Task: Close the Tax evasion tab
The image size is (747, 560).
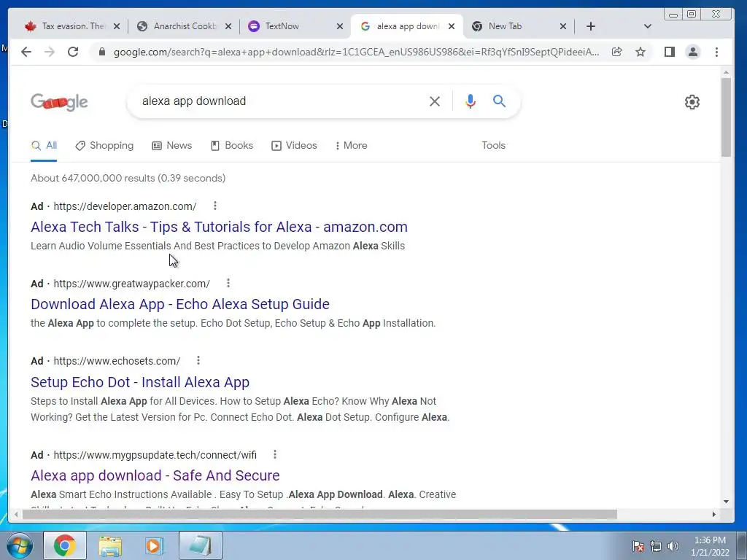Action: click(x=117, y=26)
